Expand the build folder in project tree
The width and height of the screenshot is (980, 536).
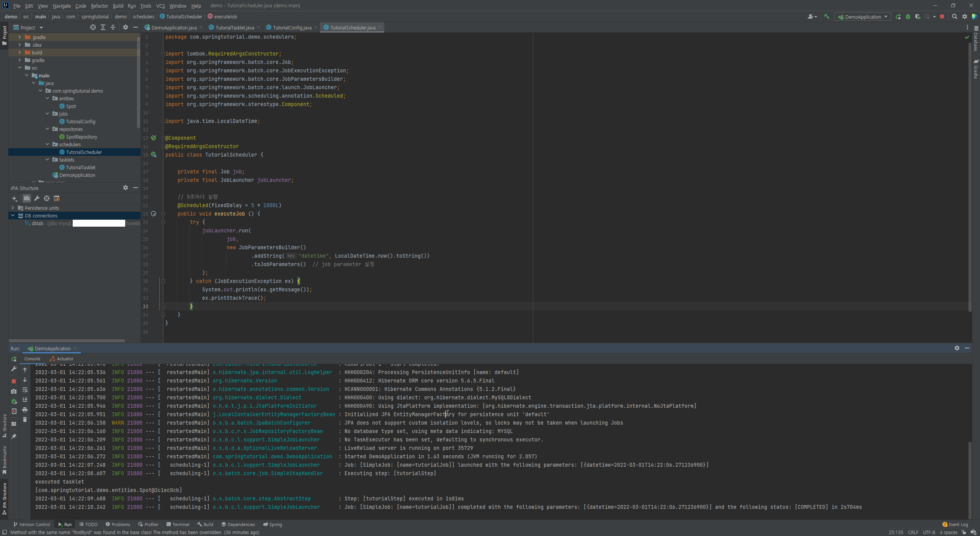[20, 52]
